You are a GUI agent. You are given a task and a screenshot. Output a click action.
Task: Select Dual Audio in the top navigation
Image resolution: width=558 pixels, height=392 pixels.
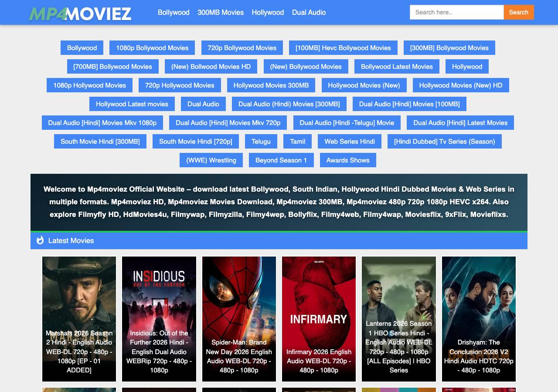coord(309,12)
